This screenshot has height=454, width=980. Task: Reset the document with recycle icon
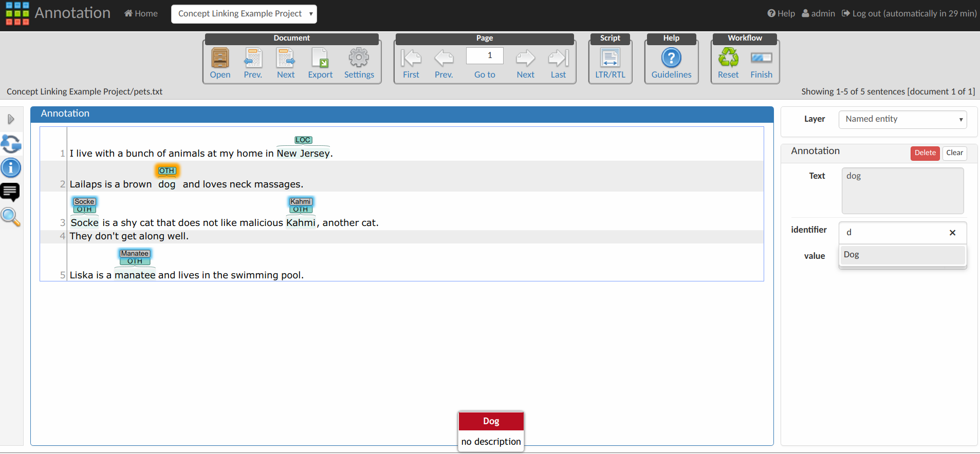[x=728, y=63]
